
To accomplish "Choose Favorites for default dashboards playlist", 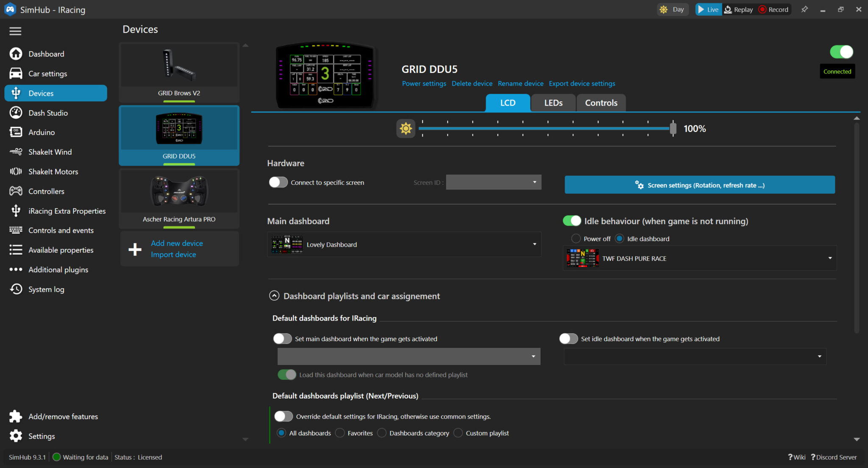I will pyautogui.click(x=339, y=433).
